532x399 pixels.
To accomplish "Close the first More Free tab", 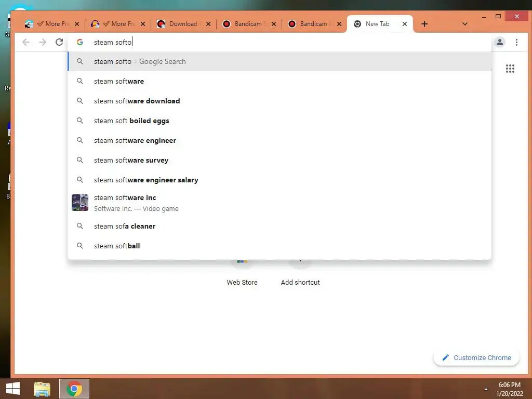I will (77, 24).
